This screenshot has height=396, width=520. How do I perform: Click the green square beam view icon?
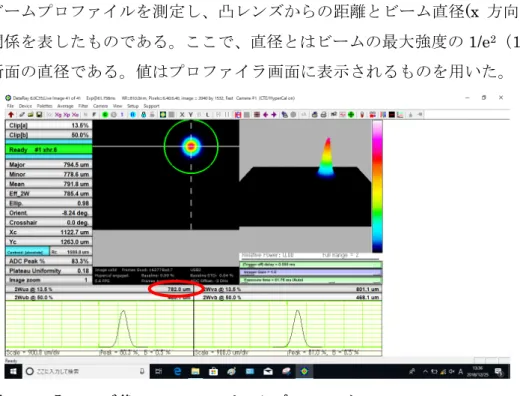point(163,115)
